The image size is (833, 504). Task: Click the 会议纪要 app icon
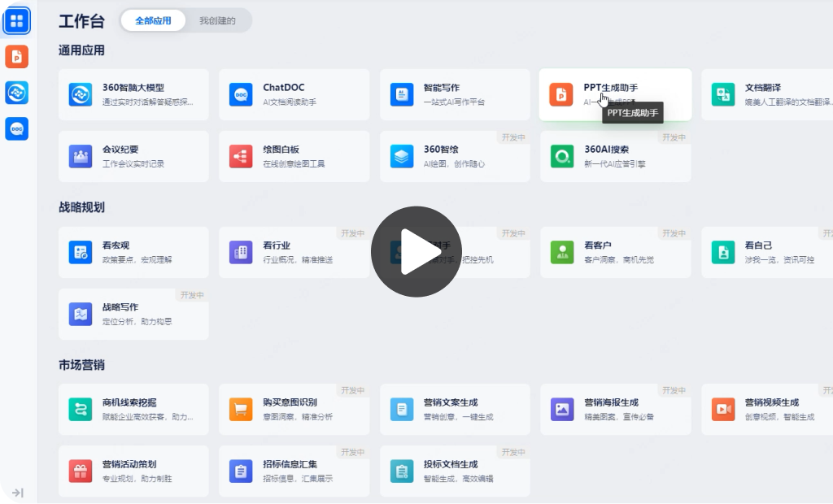click(x=81, y=157)
